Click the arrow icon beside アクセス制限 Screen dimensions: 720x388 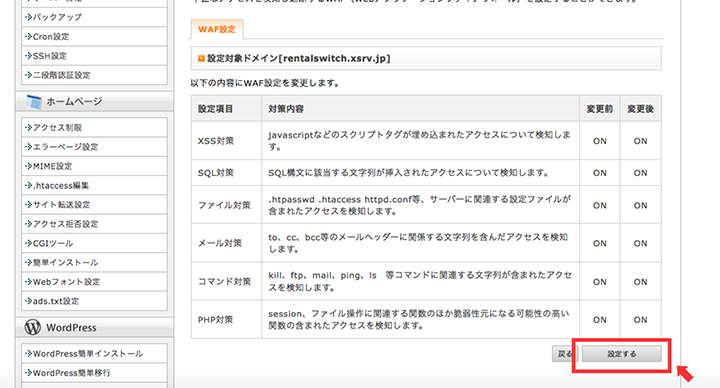(28, 128)
